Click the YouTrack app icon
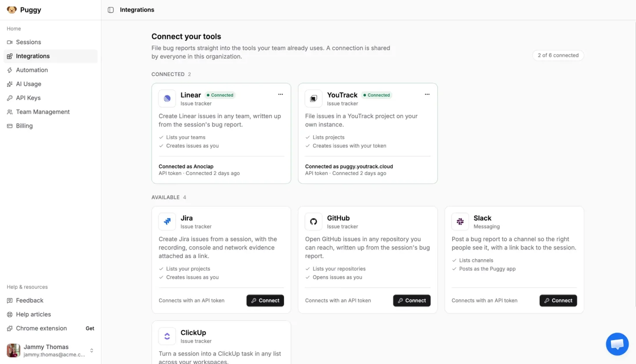This screenshot has width=636, height=364. pos(314,99)
